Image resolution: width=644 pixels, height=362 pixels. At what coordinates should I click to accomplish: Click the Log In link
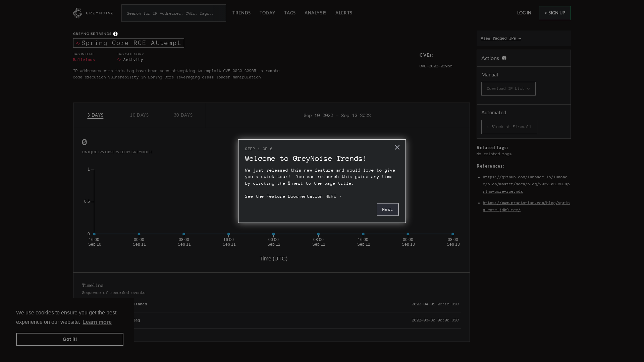(x=524, y=13)
